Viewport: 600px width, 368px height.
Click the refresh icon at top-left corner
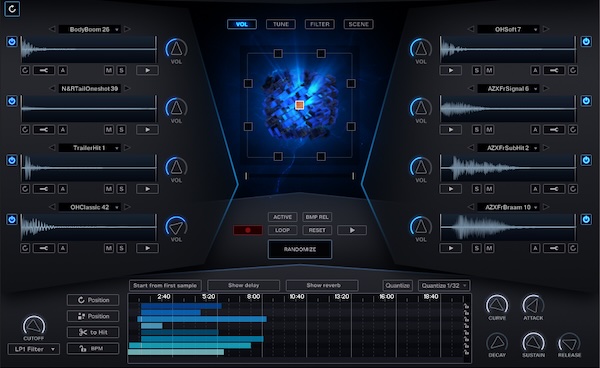[x=12, y=9]
